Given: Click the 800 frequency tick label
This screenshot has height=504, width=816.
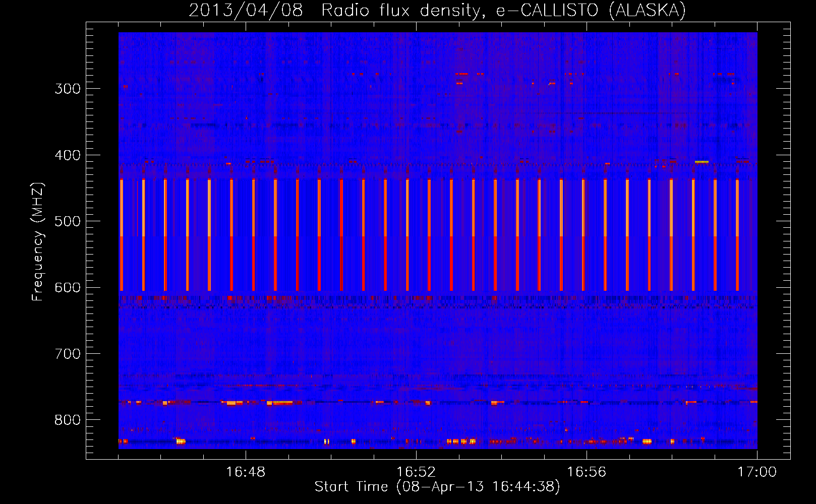Looking at the screenshot, I should point(68,420).
